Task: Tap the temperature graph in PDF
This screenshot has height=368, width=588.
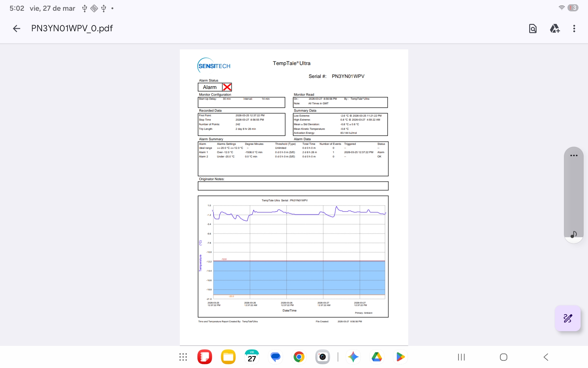Action: (293, 256)
